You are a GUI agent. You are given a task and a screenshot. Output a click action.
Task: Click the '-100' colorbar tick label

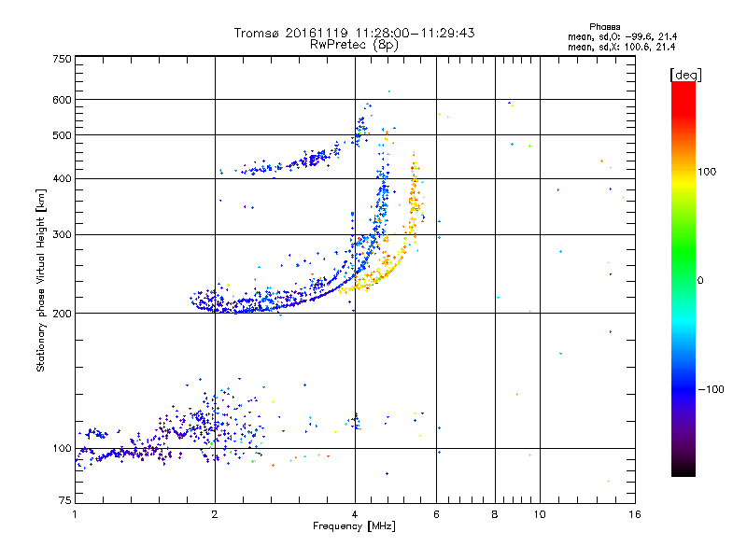tap(711, 389)
